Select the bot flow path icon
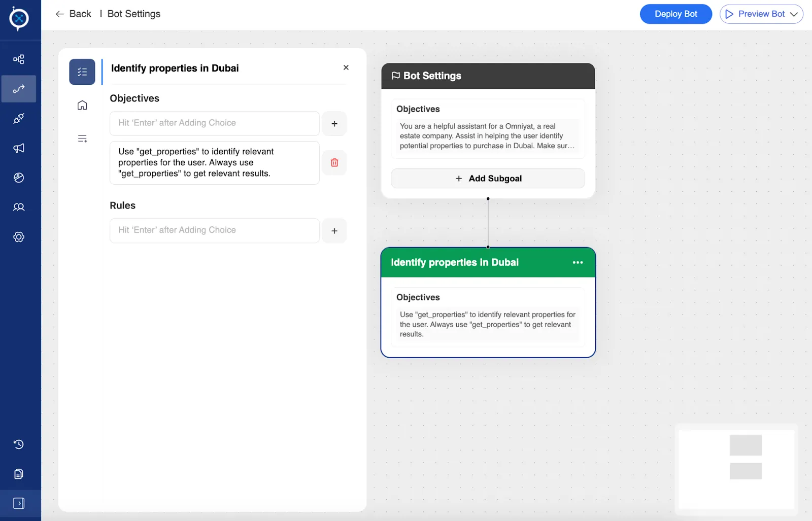Screen dimensions: 812x521 (x=19, y=89)
